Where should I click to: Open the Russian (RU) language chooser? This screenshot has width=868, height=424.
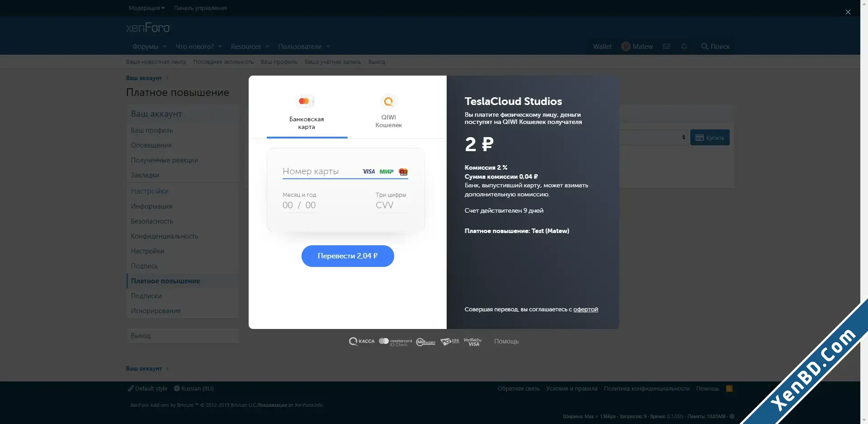[x=194, y=389]
